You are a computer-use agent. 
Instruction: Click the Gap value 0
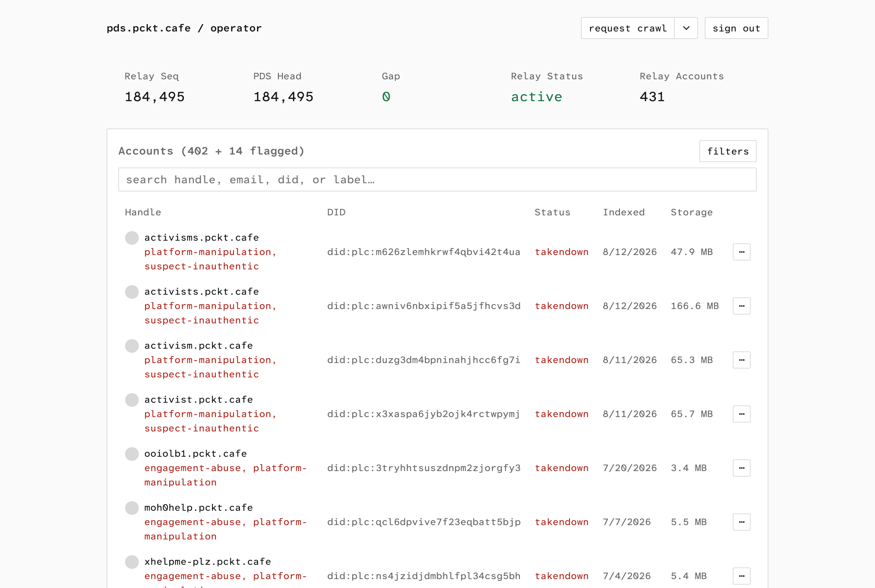tap(386, 97)
